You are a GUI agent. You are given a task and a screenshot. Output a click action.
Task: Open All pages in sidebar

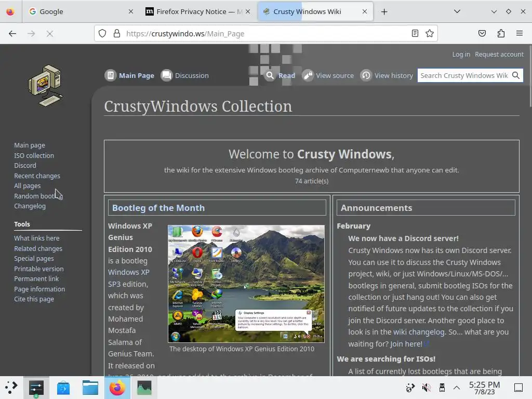(27, 185)
